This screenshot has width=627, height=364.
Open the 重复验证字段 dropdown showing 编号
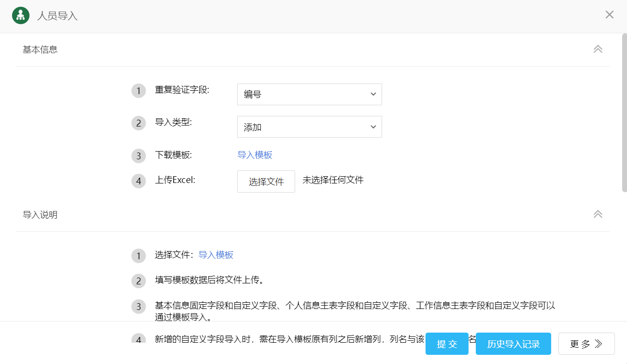tap(309, 95)
